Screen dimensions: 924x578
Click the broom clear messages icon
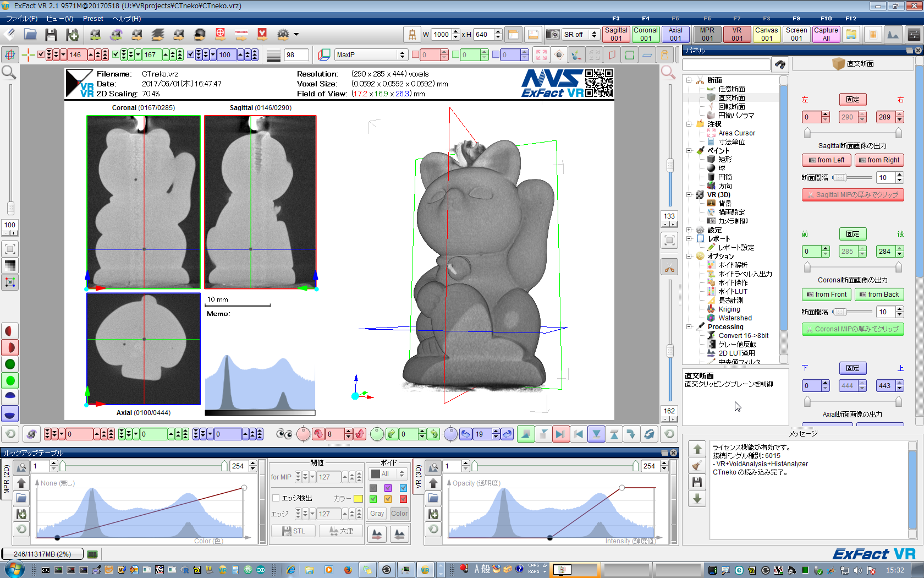697,465
